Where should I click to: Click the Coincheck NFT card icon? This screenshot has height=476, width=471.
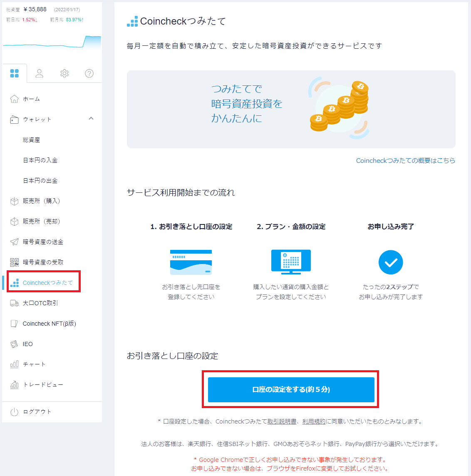point(14,324)
